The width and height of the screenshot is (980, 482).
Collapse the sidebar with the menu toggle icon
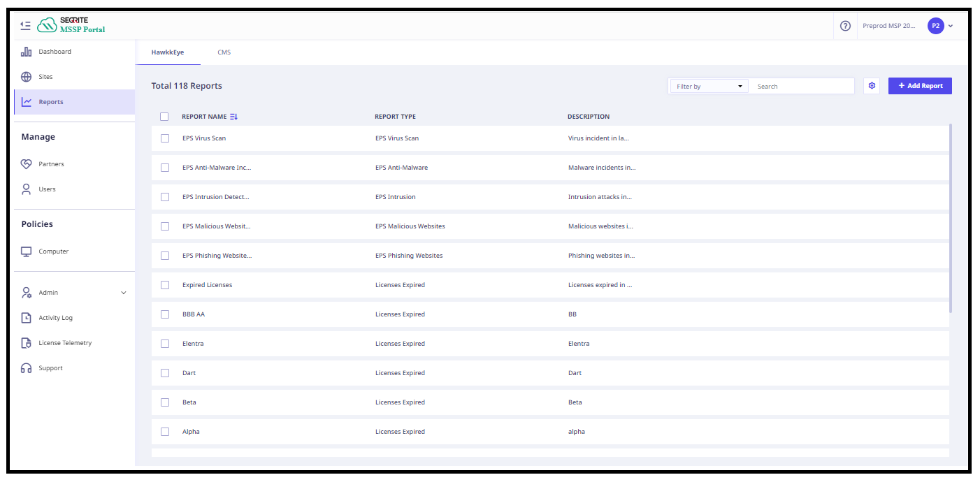25,25
